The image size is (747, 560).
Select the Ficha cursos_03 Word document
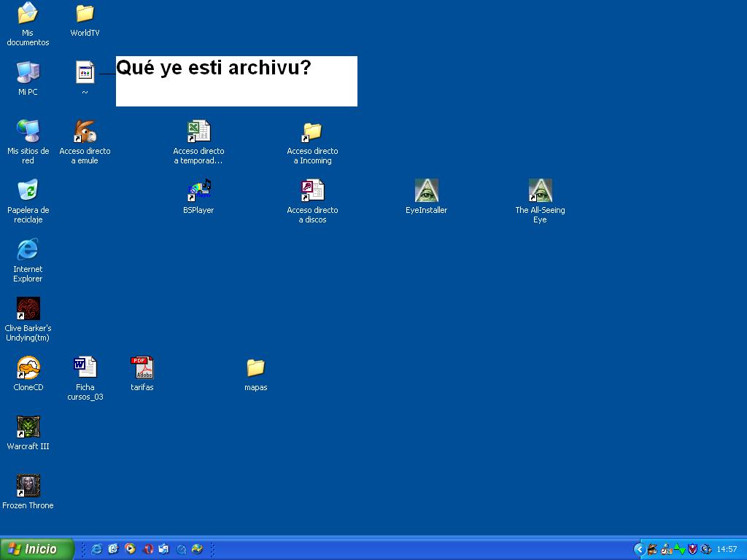tap(85, 368)
